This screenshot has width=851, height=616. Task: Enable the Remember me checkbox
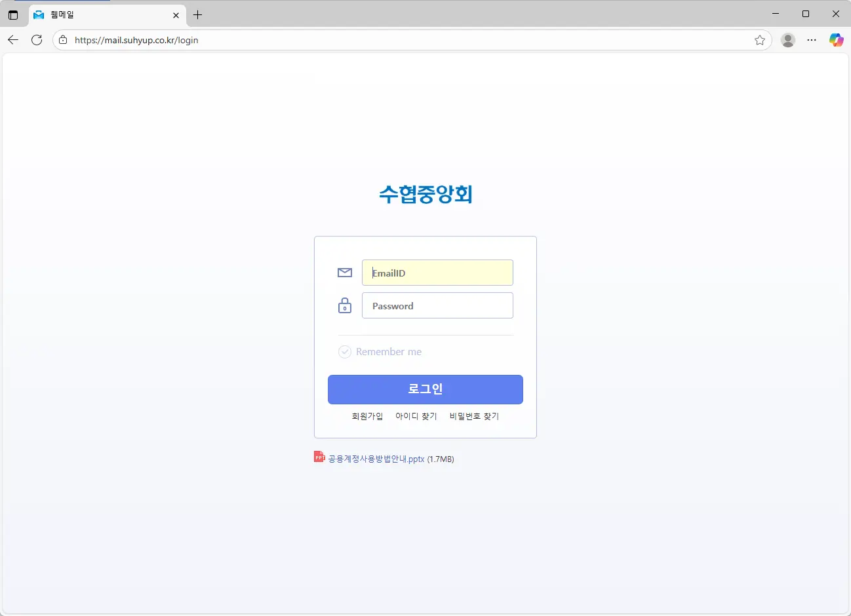click(345, 352)
